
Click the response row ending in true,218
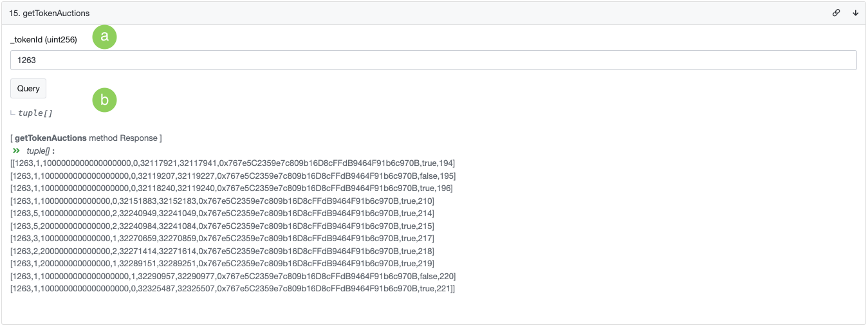223,251
